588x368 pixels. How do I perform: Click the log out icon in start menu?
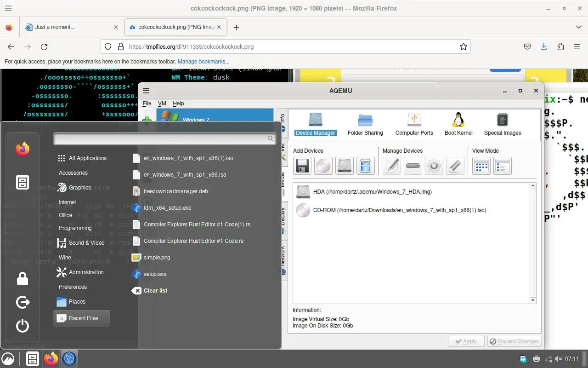click(23, 302)
